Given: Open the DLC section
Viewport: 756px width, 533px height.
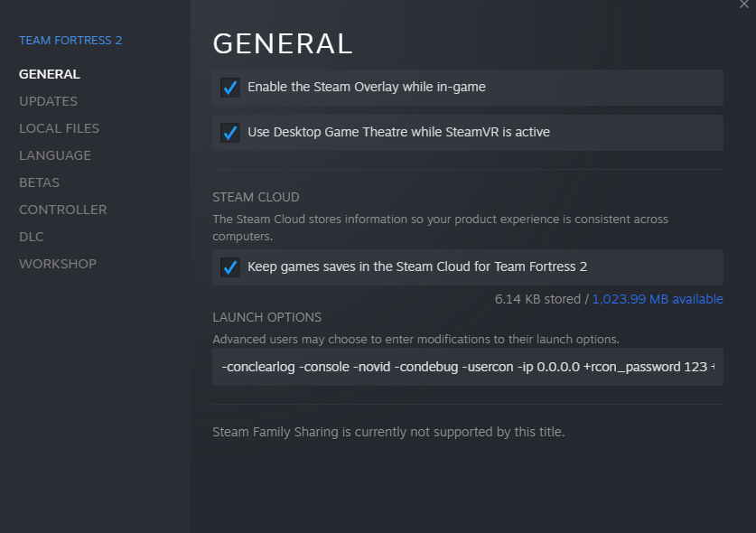Looking at the screenshot, I should (32, 237).
